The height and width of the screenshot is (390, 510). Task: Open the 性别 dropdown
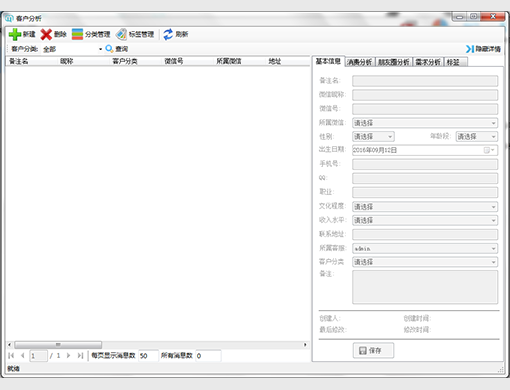(x=390, y=137)
